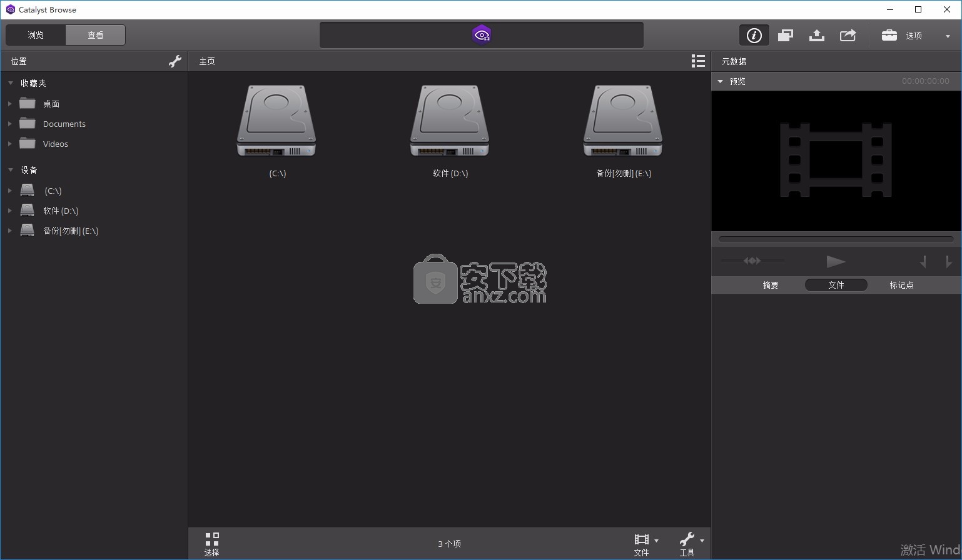Select 软件 (D:\) in sidebar devices
Screen dimensions: 962x560
tap(61, 211)
